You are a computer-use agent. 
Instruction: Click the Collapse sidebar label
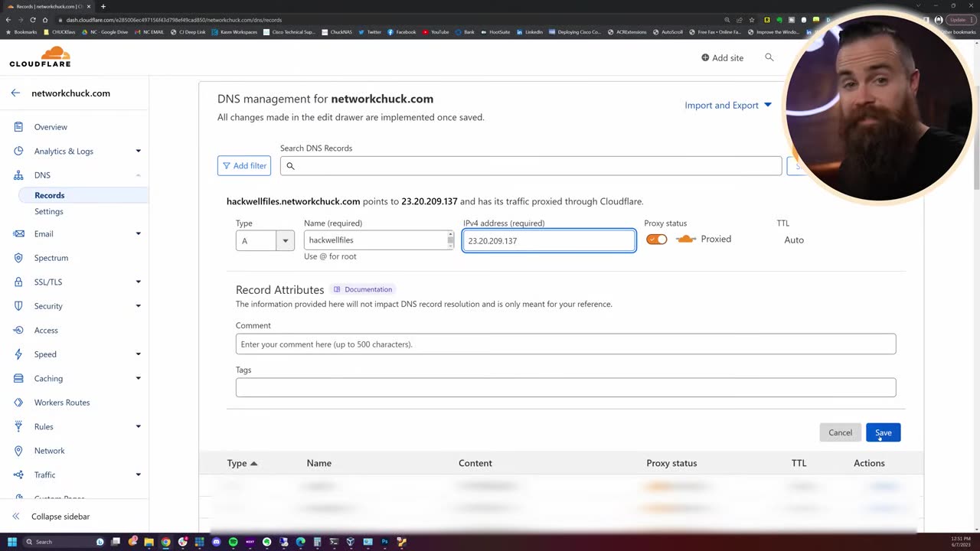[x=60, y=517]
